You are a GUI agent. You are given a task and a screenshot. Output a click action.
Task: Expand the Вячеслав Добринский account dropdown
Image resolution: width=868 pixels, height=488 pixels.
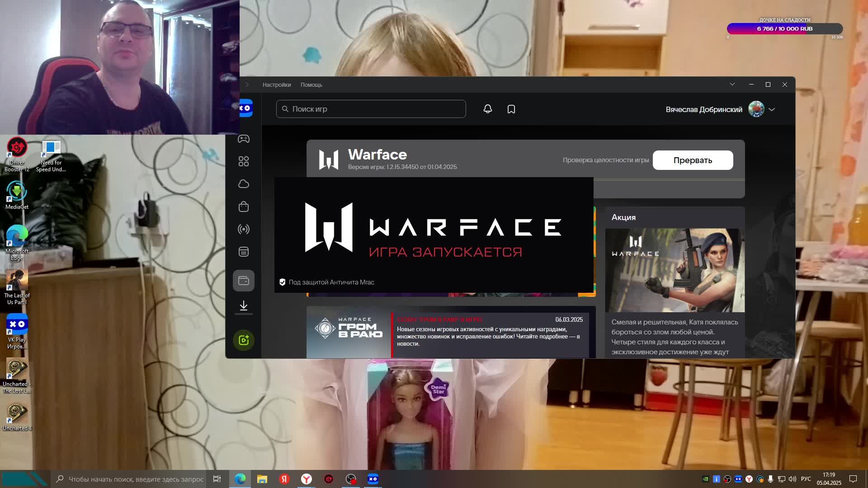pyautogui.click(x=771, y=109)
